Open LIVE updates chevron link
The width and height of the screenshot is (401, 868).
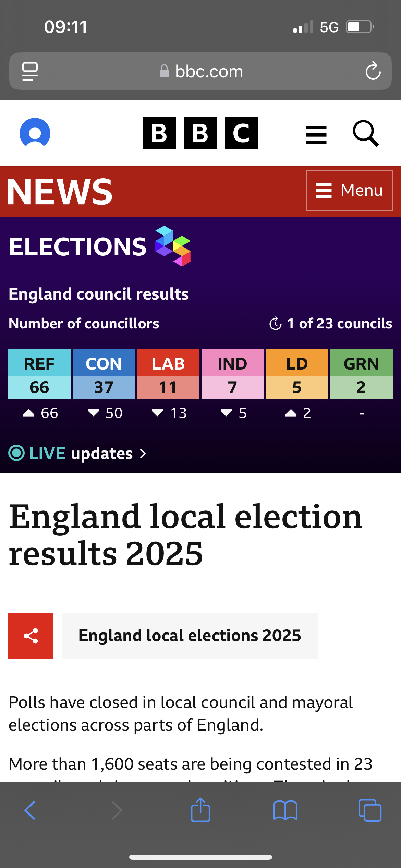(77, 453)
